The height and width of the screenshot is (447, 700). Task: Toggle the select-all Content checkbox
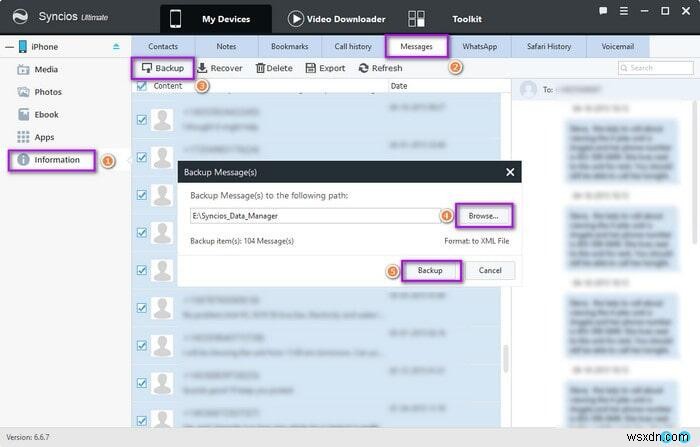[x=142, y=86]
